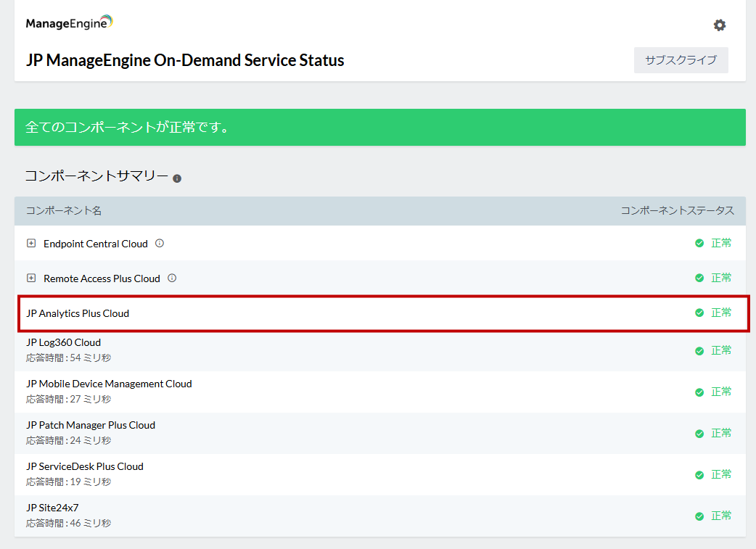Click info icon next to Endpoint Central Cloud
The height and width of the screenshot is (549, 756).
click(x=160, y=244)
